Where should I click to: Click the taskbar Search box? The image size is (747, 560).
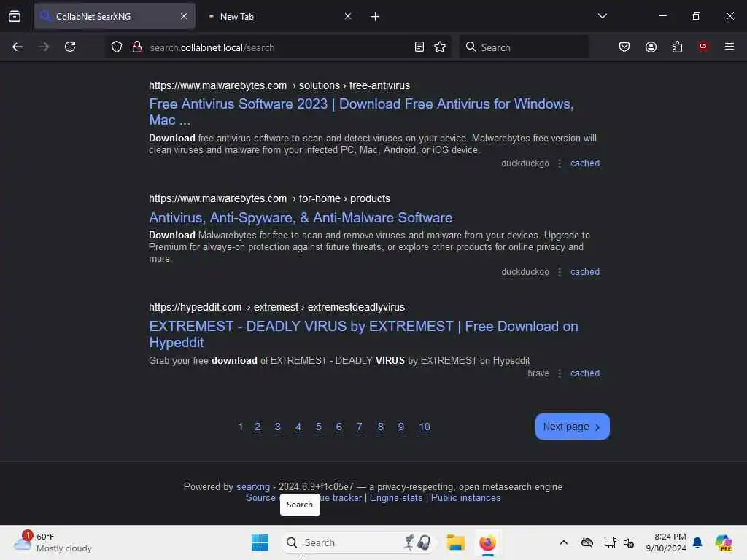358,542
